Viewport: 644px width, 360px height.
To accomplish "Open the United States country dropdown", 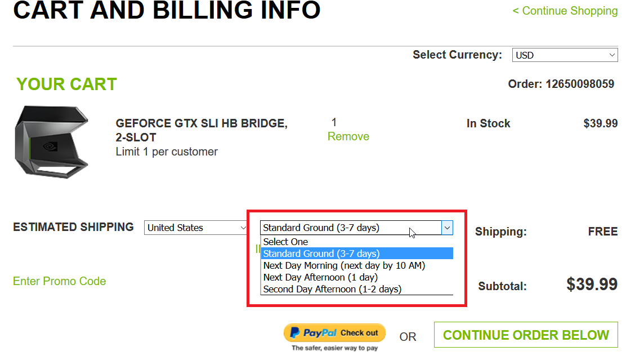I will coord(195,228).
